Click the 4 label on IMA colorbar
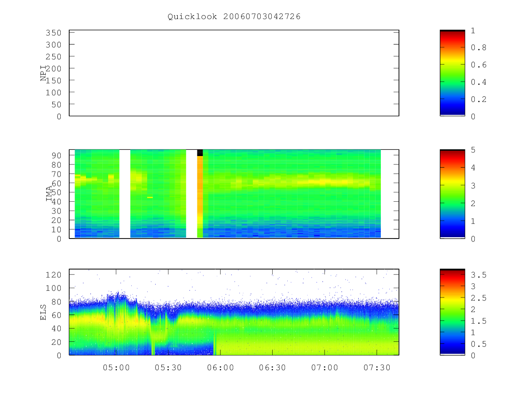The width and height of the screenshot is (532, 399). pos(473,168)
